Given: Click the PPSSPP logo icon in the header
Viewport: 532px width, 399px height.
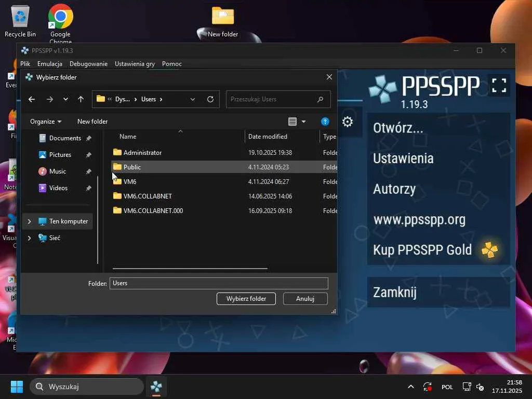Looking at the screenshot, I should (383, 89).
